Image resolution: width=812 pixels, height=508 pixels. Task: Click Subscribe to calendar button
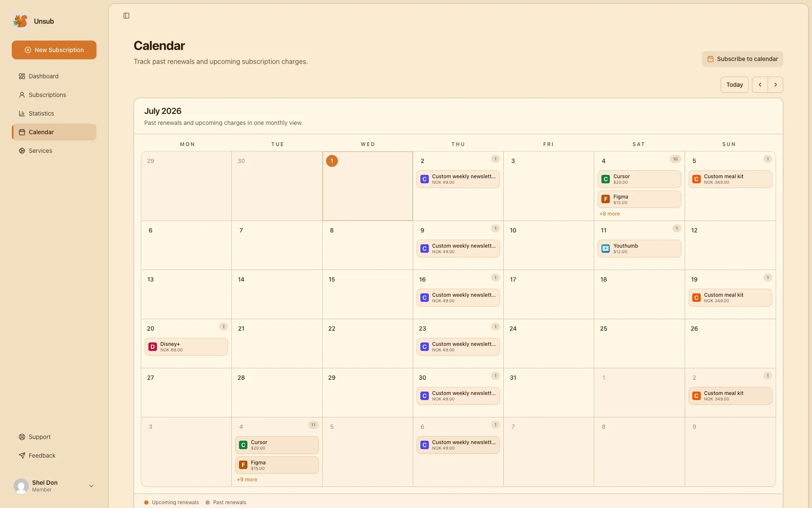click(743, 59)
